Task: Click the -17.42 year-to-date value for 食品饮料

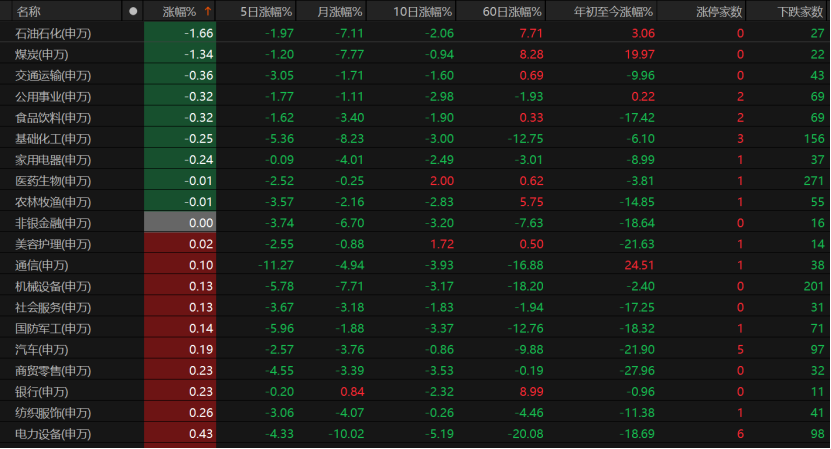Action: 637,117
